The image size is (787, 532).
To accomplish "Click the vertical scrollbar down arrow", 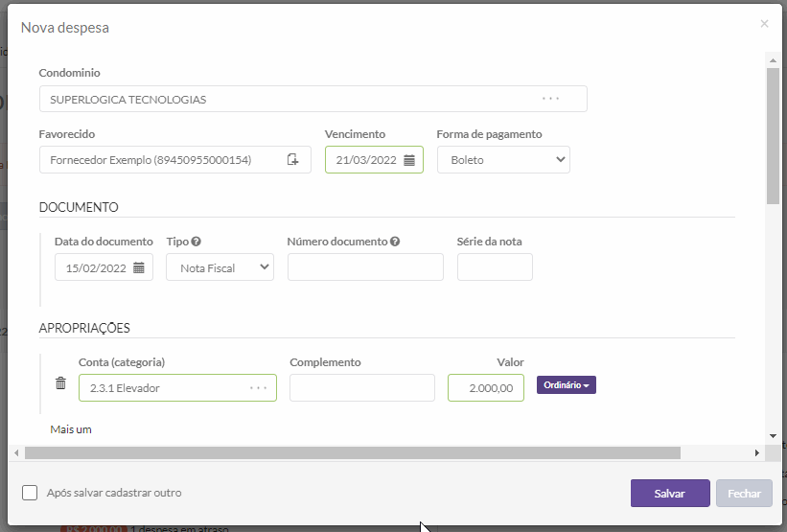I will [x=773, y=436].
